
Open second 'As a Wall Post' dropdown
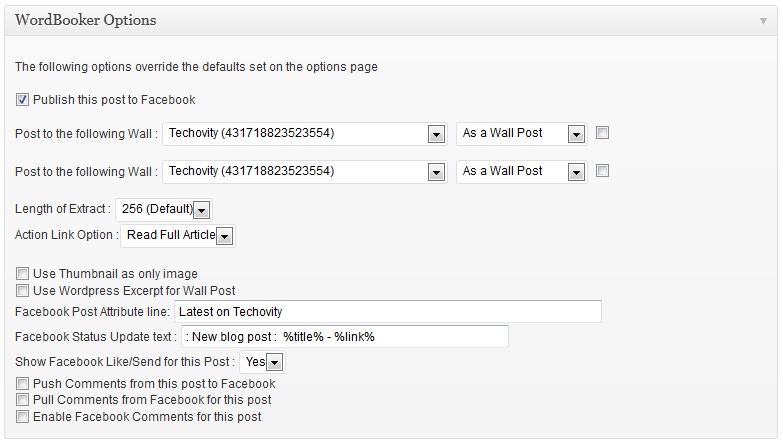pyautogui.click(x=575, y=172)
